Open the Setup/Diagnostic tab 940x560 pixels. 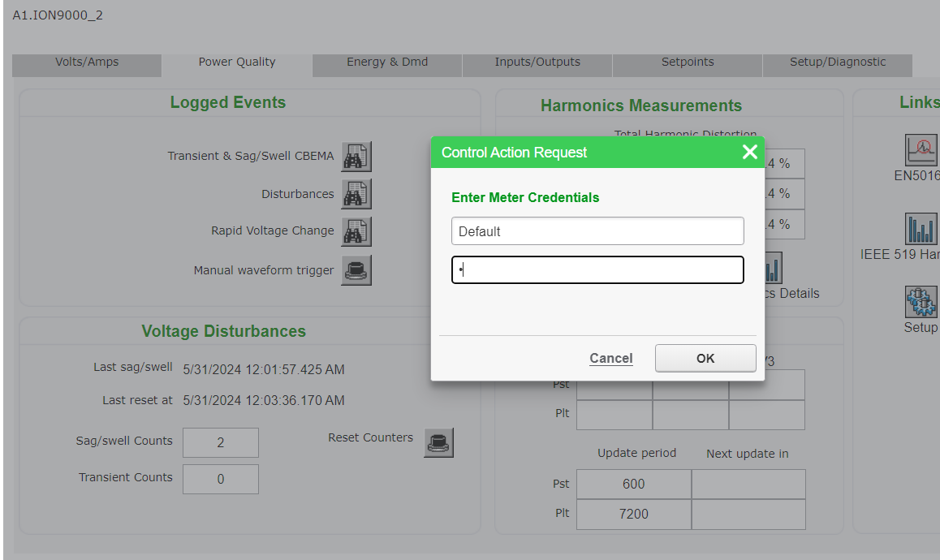[838, 62]
